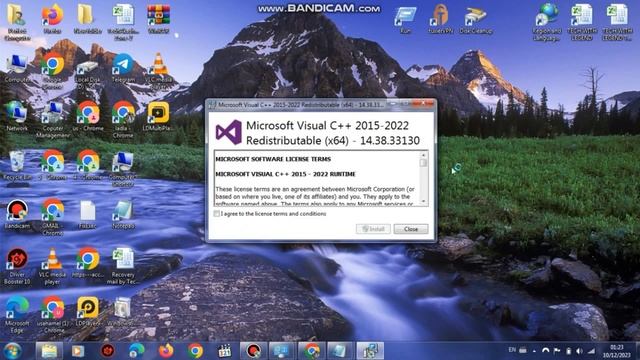Open the Notepad desktop shortcut
The height and width of the screenshot is (360, 640).
[123, 214]
